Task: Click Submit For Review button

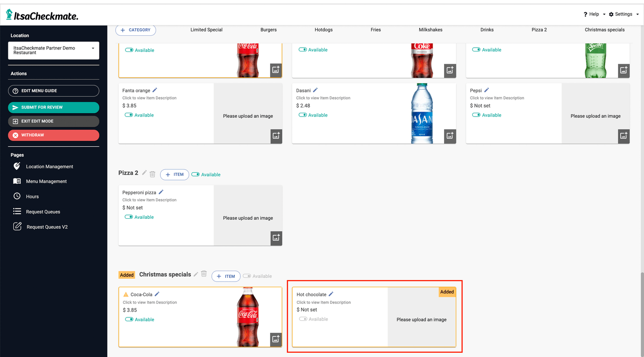Action: [54, 108]
